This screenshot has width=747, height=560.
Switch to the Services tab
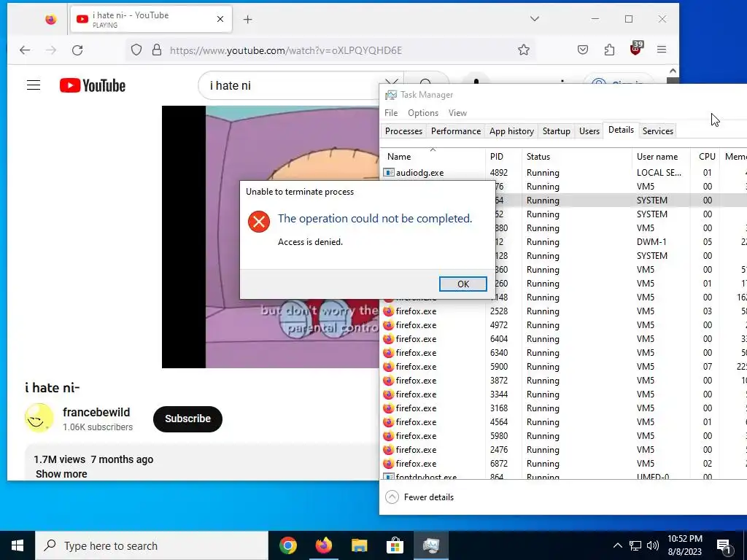point(658,131)
